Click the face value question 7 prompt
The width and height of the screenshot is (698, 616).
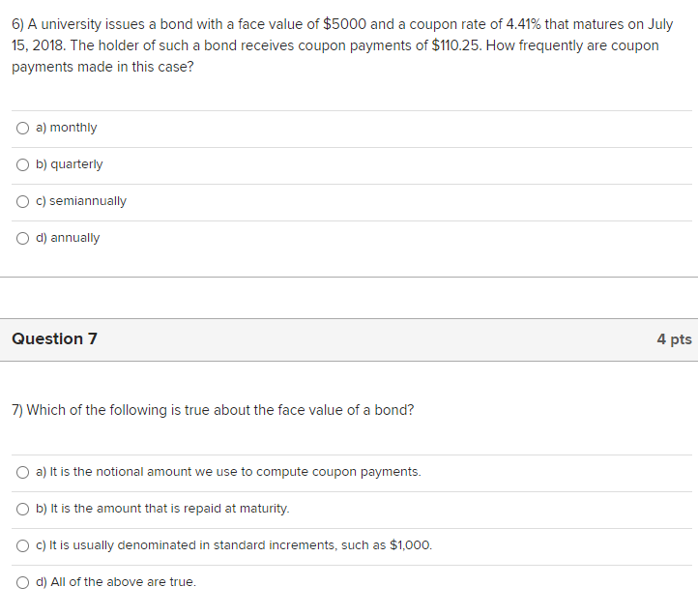213,410
